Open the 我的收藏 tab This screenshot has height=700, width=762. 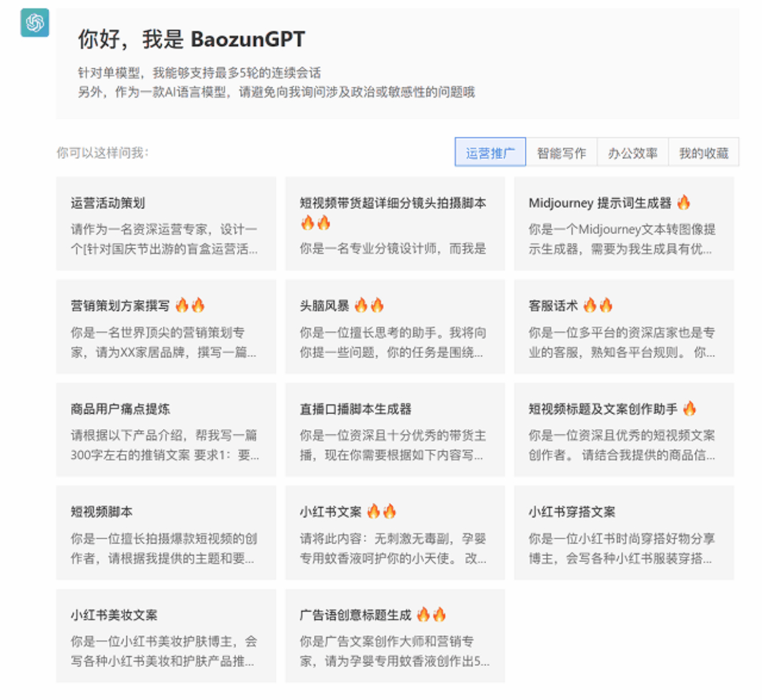(x=704, y=152)
